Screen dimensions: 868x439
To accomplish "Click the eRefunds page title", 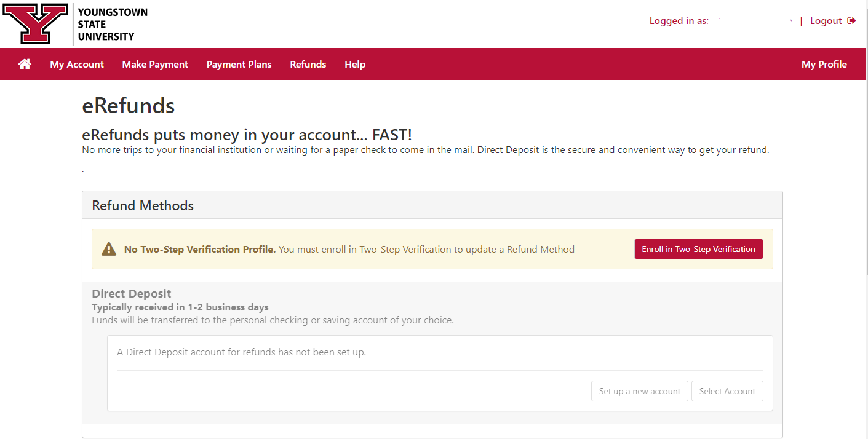I will pyautogui.click(x=129, y=106).
